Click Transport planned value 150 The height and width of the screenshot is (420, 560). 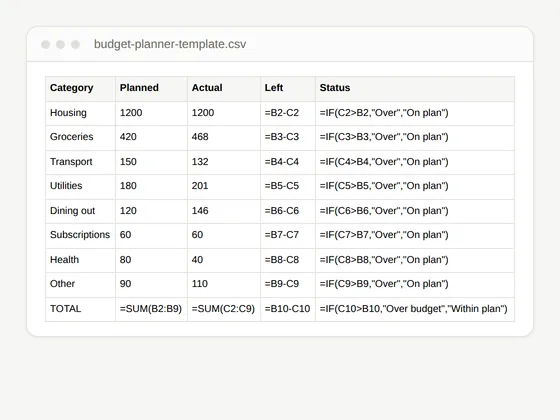click(151, 162)
